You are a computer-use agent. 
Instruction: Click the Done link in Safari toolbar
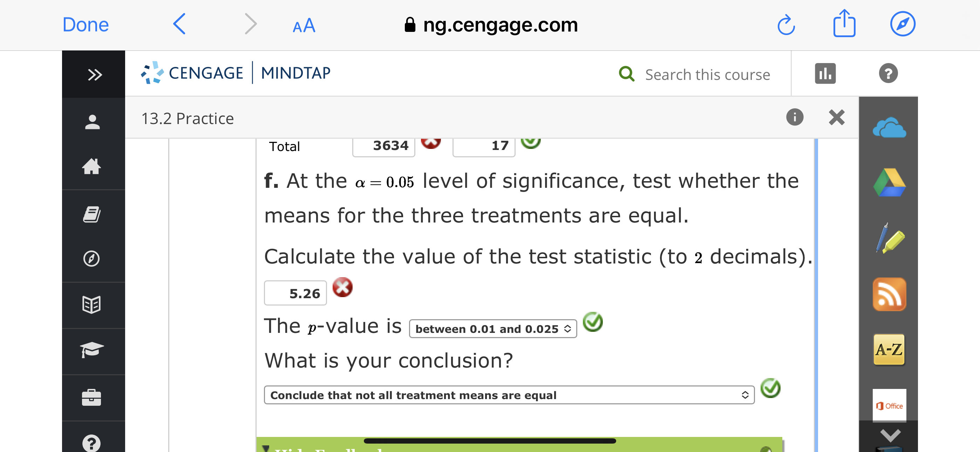point(85,25)
